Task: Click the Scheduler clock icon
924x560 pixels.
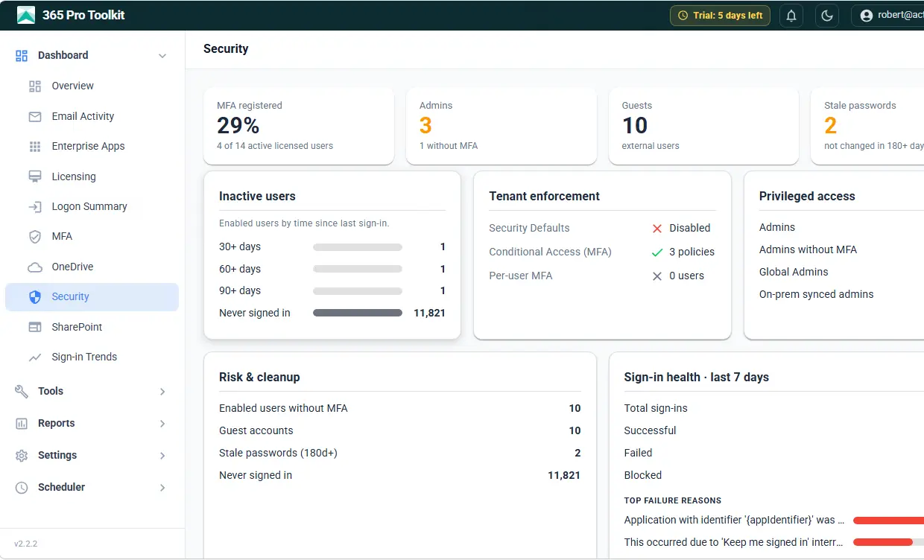Action: [22, 488]
